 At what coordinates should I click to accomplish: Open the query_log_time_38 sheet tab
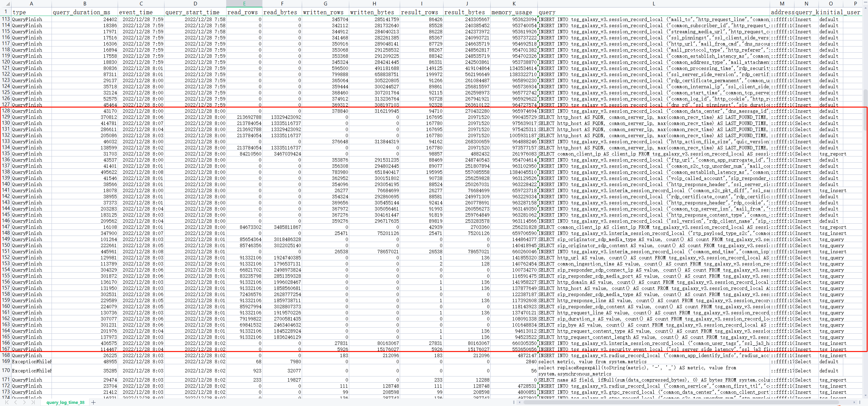click(x=65, y=402)
